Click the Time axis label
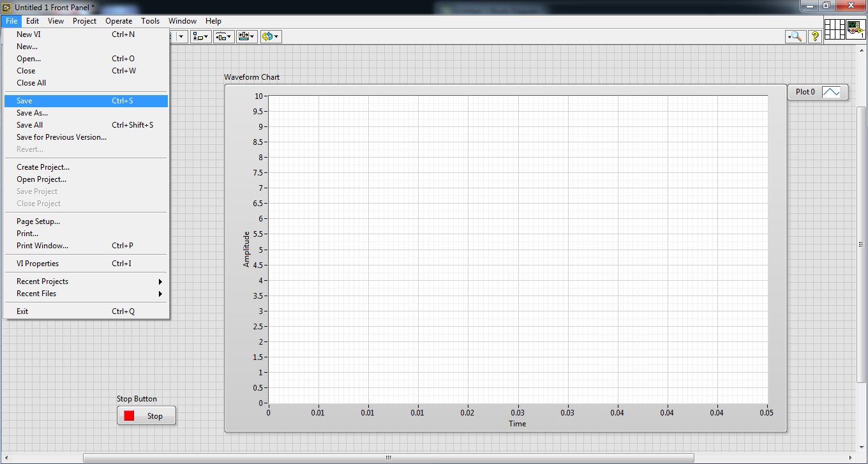Viewport: 868px width, 464px height. 518,423
